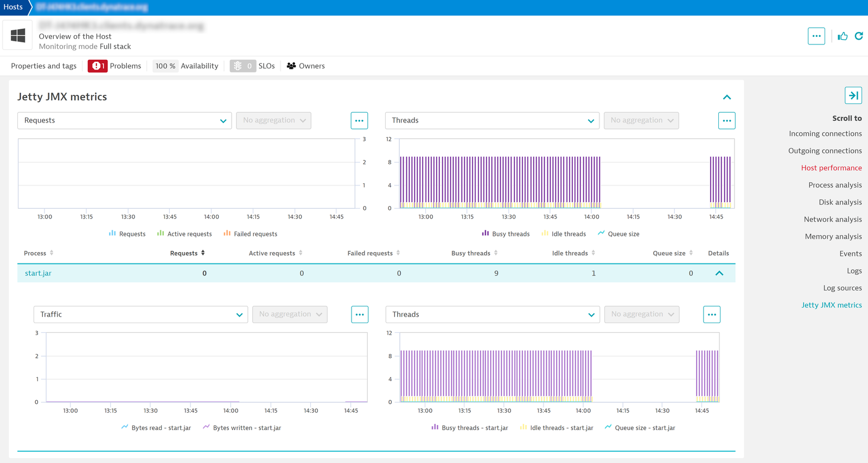Sort table by Idle threads column

click(x=574, y=253)
